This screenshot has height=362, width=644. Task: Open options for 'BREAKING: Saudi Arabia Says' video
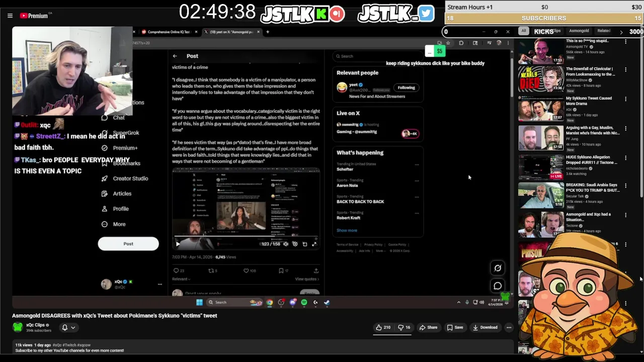pyautogui.click(x=625, y=186)
